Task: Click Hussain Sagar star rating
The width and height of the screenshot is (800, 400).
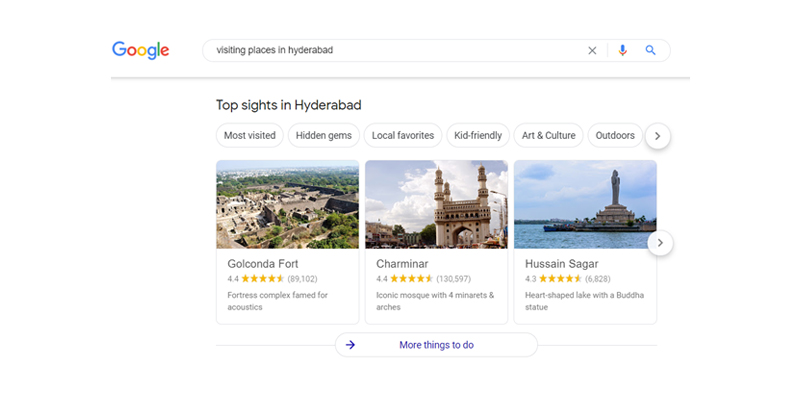Action: tap(560, 279)
